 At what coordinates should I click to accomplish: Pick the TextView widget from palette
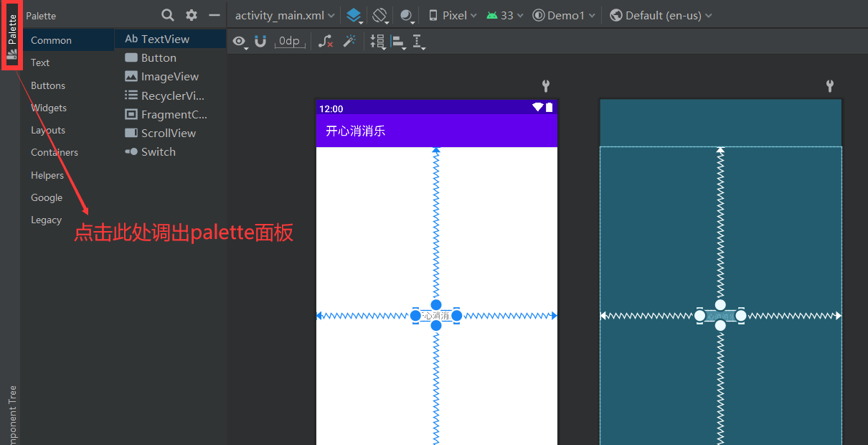[171, 39]
